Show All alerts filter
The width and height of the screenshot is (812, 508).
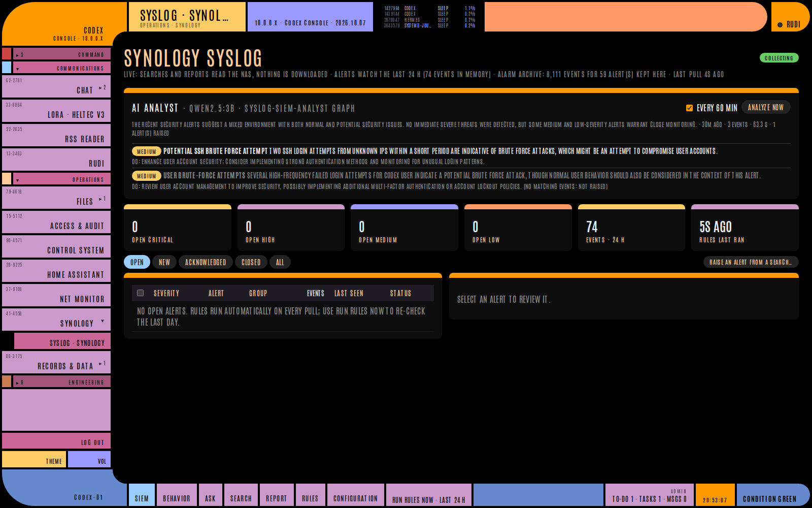(280, 262)
